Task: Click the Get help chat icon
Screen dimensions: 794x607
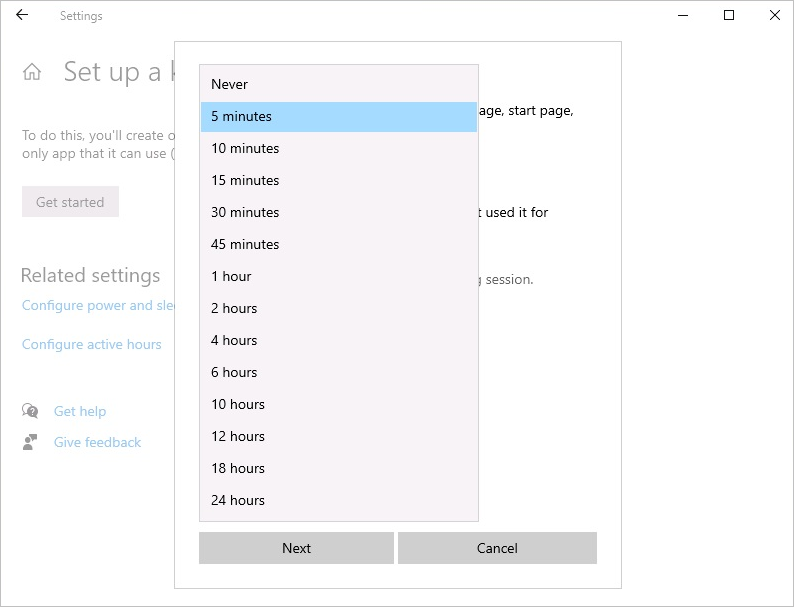Action: [x=30, y=411]
